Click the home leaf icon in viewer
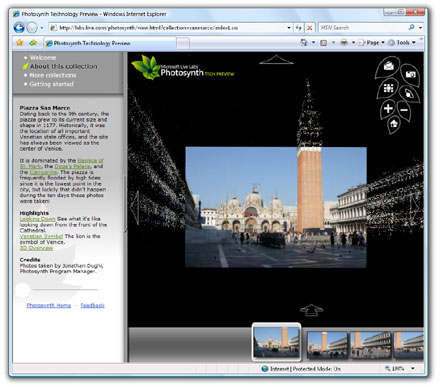The image size is (440, 387). (x=394, y=124)
